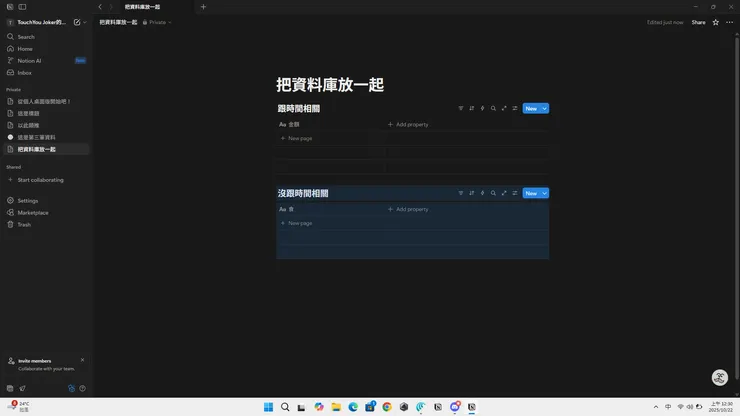The image size is (740, 416).
Task: Filter the 跟時間相關 database
Action: [x=461, y=108]
